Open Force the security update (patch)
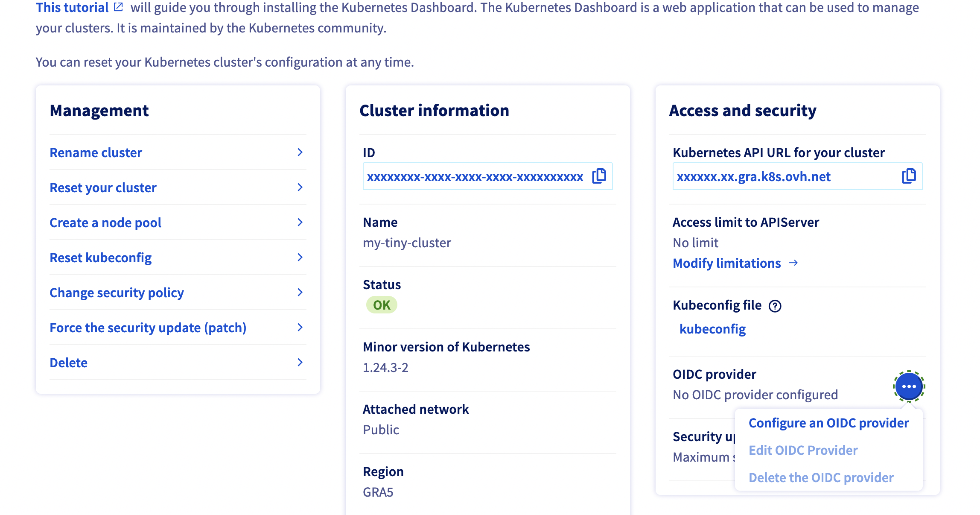The height and width of the screenshot is (515, 980). coord(148,328)
